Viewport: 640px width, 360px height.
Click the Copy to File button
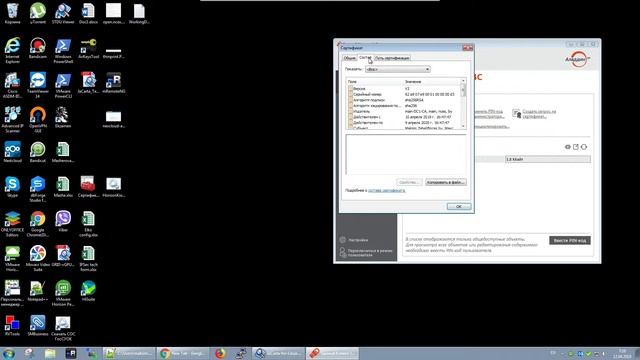(445, 182)
